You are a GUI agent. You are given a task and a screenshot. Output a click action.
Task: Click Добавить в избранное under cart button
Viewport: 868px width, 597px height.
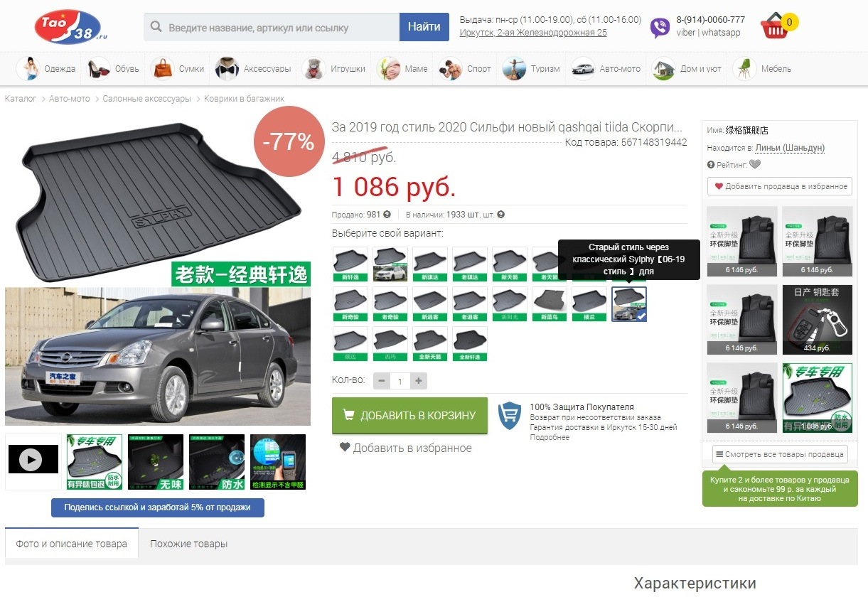point(405,448)
